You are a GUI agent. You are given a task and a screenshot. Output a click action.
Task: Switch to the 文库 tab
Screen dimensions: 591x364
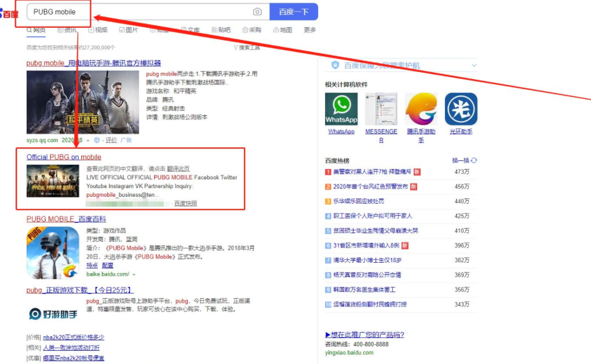[191, 30]
